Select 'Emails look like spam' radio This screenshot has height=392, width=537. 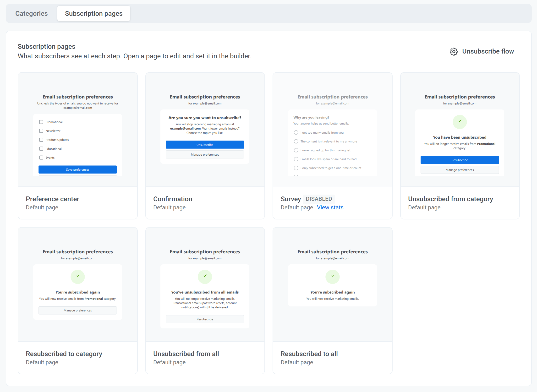tap(296, 159)
